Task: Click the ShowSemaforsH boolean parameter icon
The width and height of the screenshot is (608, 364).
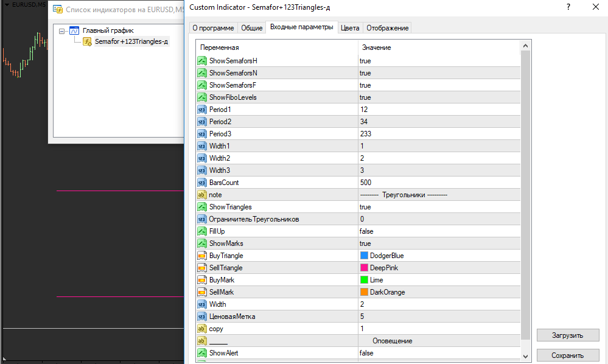Action: coord(201,61)
